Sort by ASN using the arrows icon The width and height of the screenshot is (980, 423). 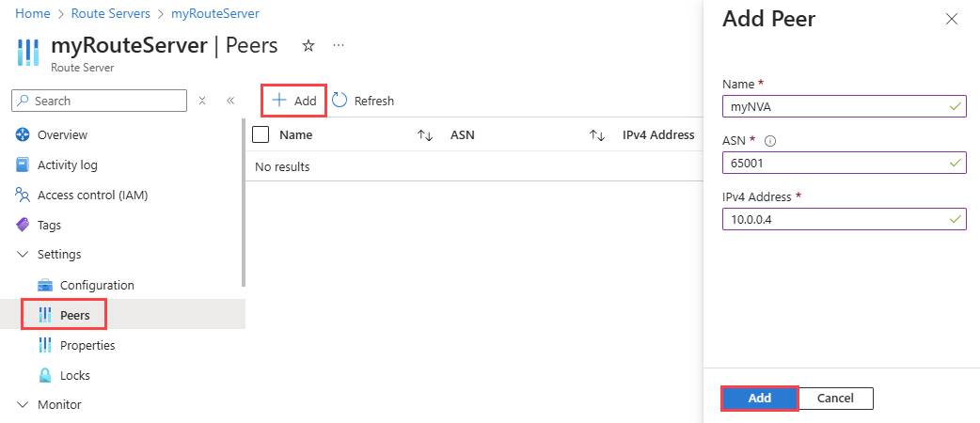597,135
